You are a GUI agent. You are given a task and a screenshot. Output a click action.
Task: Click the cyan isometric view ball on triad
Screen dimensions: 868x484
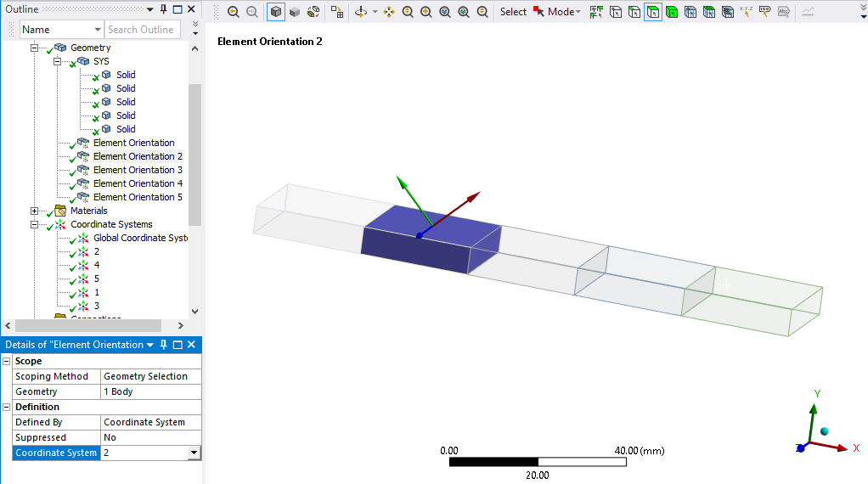[824, 432]
